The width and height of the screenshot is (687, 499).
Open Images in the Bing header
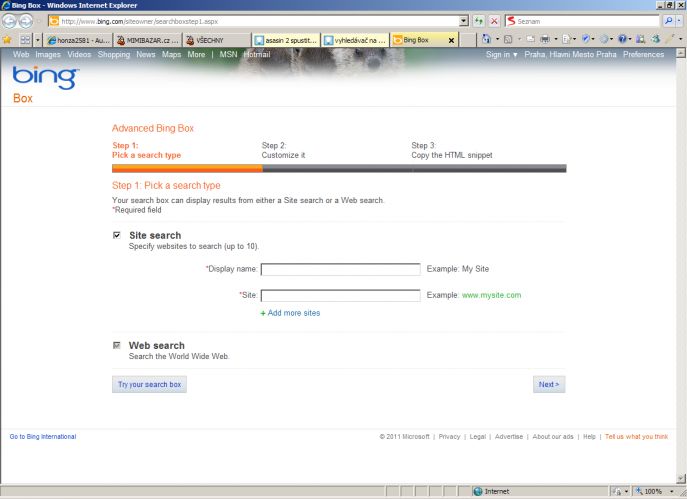point(48,54)
